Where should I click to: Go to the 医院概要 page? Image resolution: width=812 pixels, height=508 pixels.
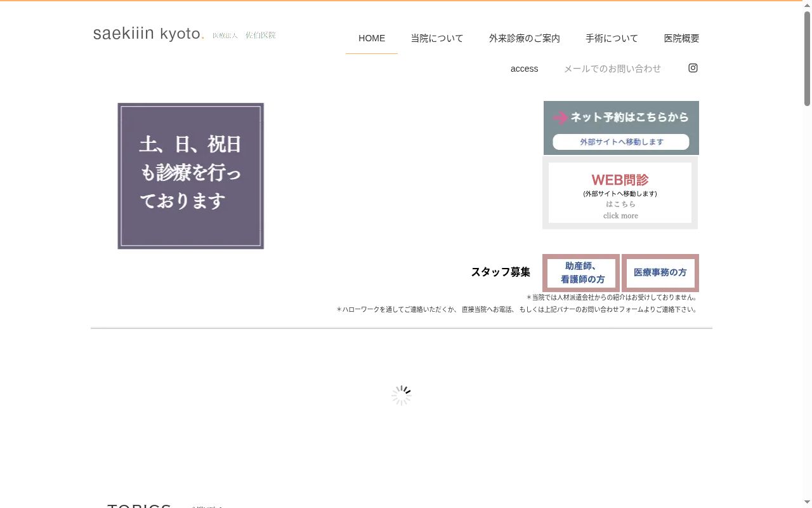(x=682, y=38)
